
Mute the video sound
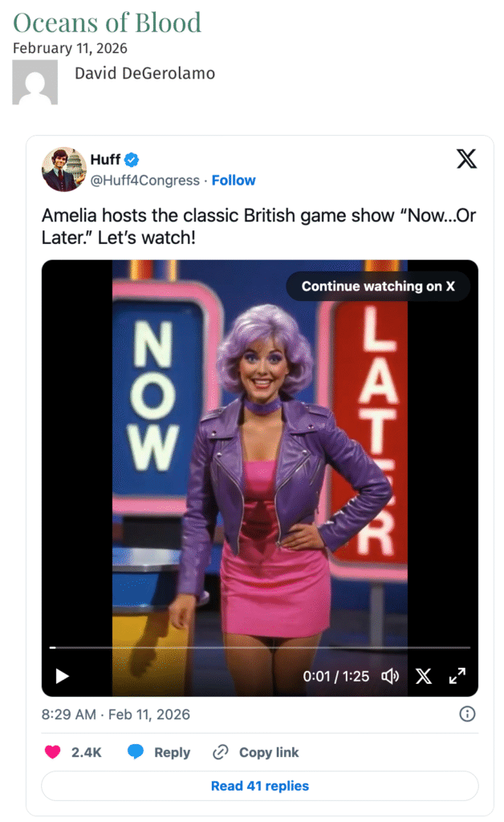[390, 676]
